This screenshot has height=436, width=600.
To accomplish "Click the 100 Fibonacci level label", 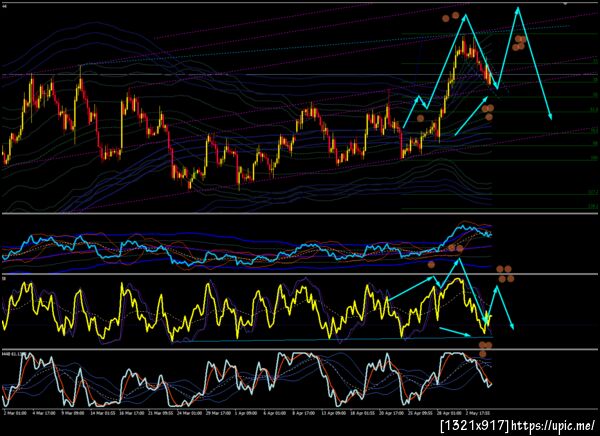I will [594, 157].
